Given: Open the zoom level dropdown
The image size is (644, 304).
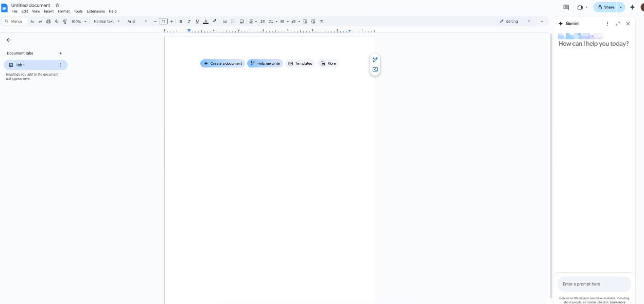Looking at the screenshot, I should point(79,22).
